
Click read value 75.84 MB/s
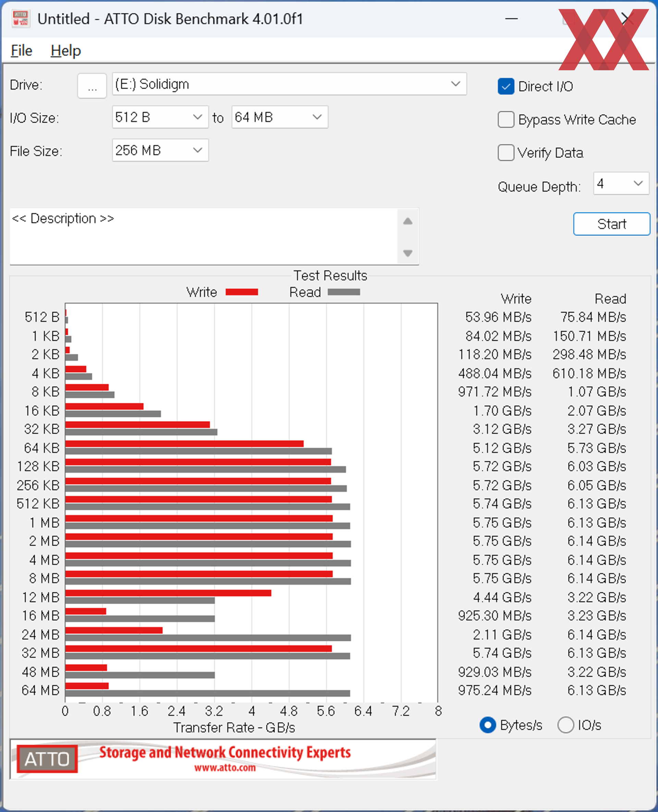593,317
